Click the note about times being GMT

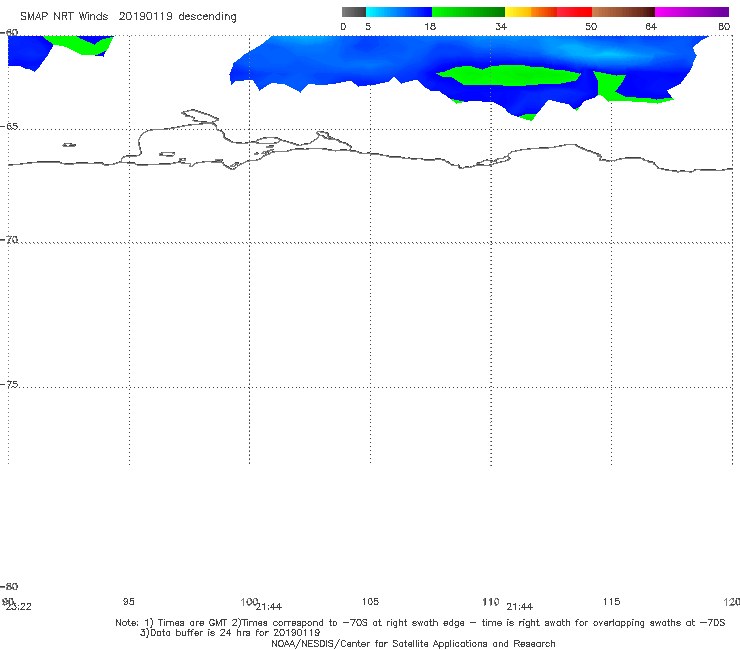tap(420, 623)
